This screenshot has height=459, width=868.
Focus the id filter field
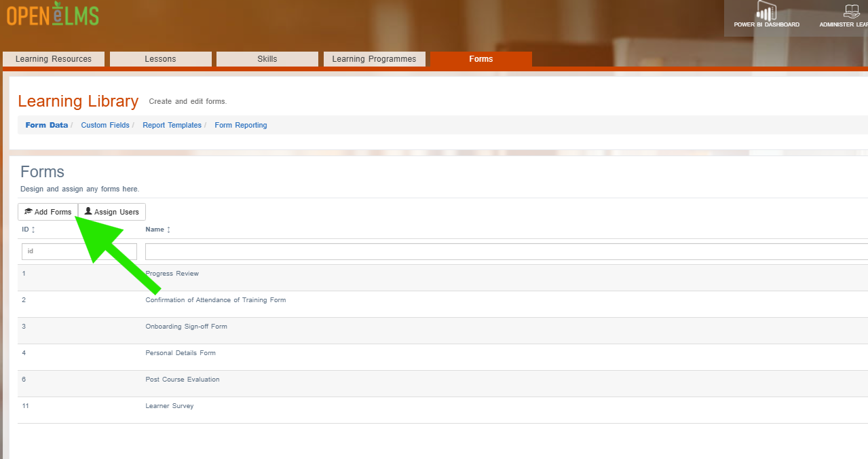point(79,251)
